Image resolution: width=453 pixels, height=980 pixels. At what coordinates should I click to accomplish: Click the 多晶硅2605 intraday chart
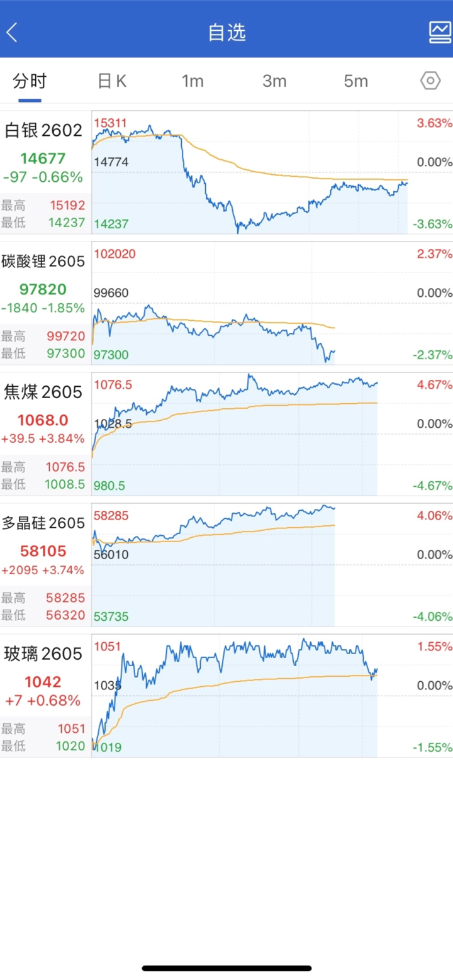click(252, 565)
